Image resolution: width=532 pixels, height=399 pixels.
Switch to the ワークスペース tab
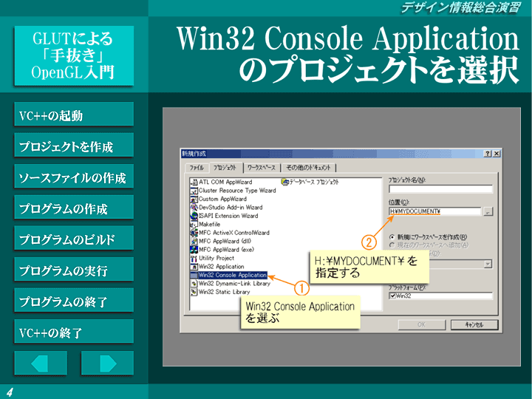[x=262, y=168]
